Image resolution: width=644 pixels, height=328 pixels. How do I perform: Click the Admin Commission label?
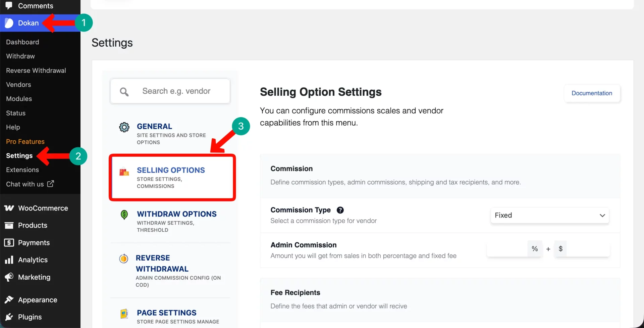304,245
